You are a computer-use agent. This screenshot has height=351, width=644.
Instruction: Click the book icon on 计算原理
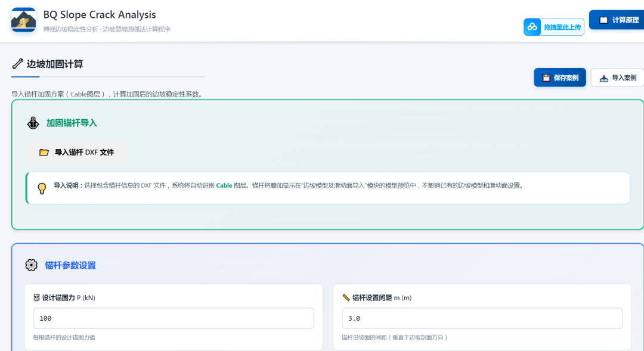603,20
